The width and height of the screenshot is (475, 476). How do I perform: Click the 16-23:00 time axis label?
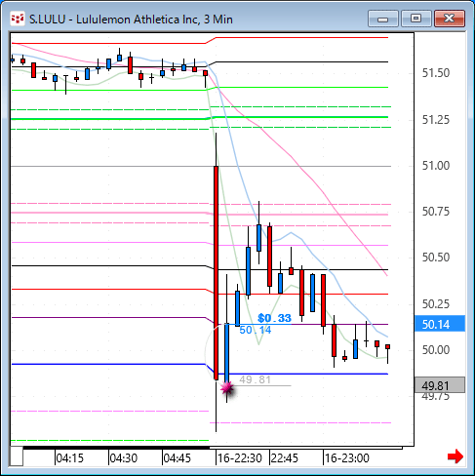click(347, 458)
